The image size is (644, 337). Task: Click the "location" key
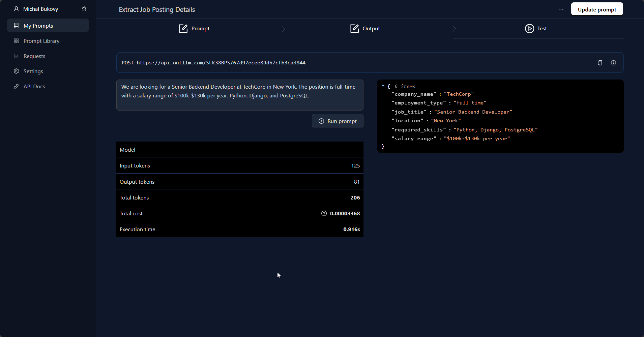[407, 121]
